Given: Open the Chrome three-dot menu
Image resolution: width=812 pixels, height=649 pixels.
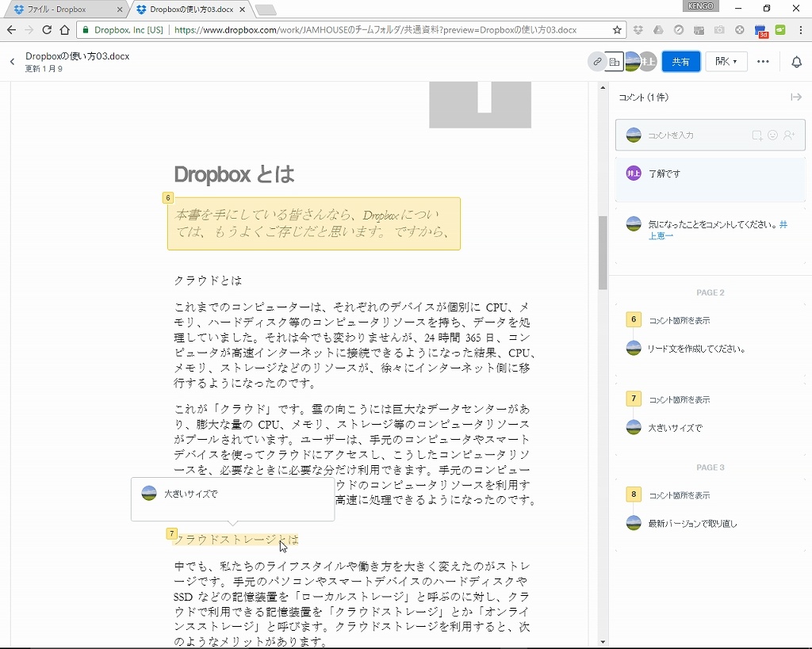Looking at the screenshot, I should (x=801, y=30).
